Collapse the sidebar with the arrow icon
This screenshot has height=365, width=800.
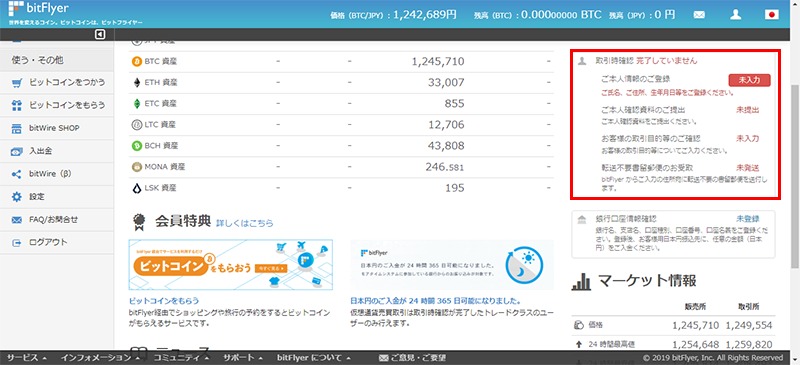pyautogui.click(x=100, y=34)
